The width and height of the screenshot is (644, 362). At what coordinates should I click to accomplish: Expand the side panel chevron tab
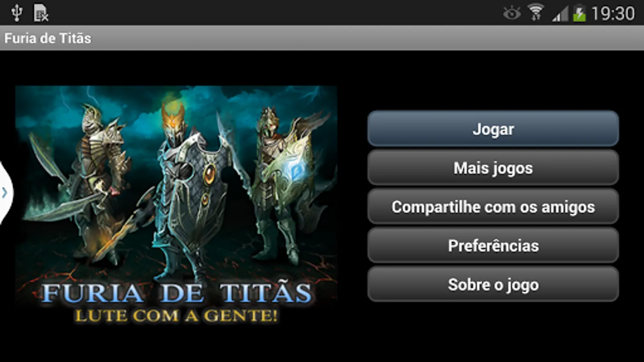pos(6,193)
